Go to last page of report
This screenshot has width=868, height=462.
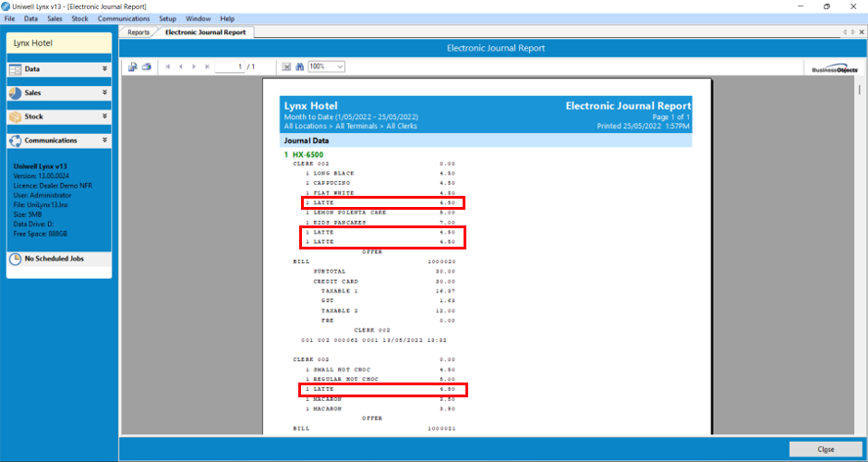click(x=207, y=67)
